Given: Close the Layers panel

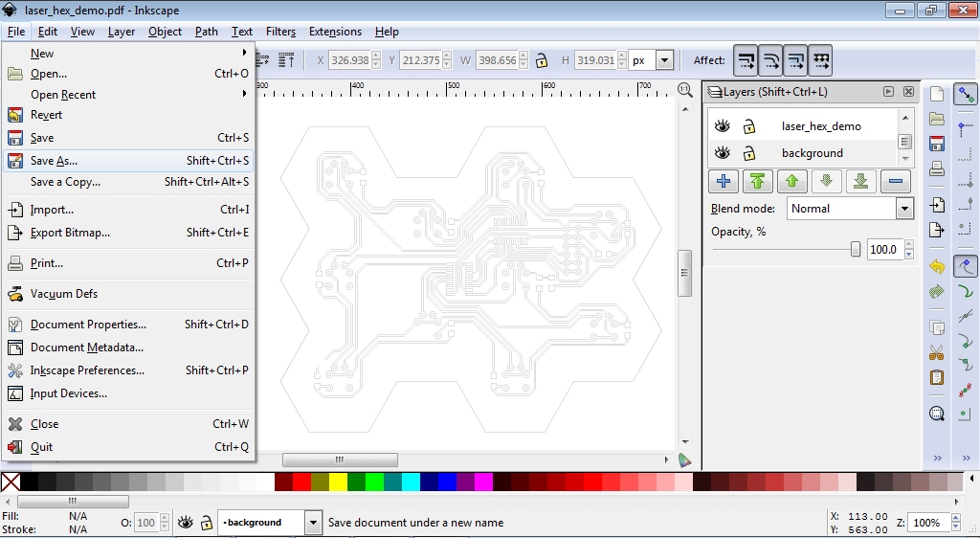Looking at the screenshot, I should click(x=908, y=91).
